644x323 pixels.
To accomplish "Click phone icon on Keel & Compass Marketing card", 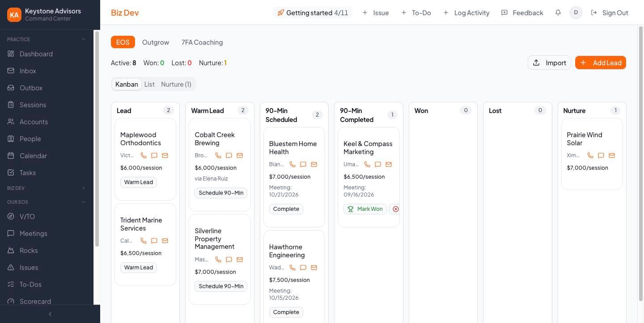I will [x=367, y=164].
